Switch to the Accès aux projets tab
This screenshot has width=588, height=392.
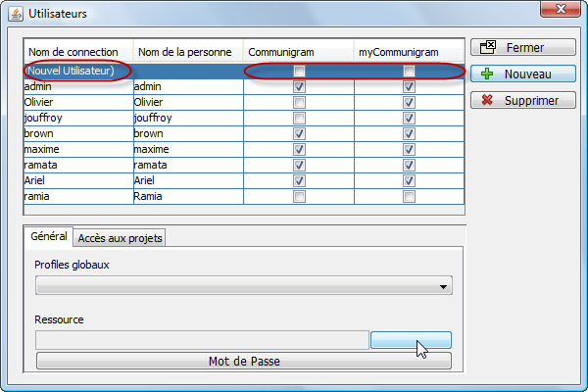(120, 238)
